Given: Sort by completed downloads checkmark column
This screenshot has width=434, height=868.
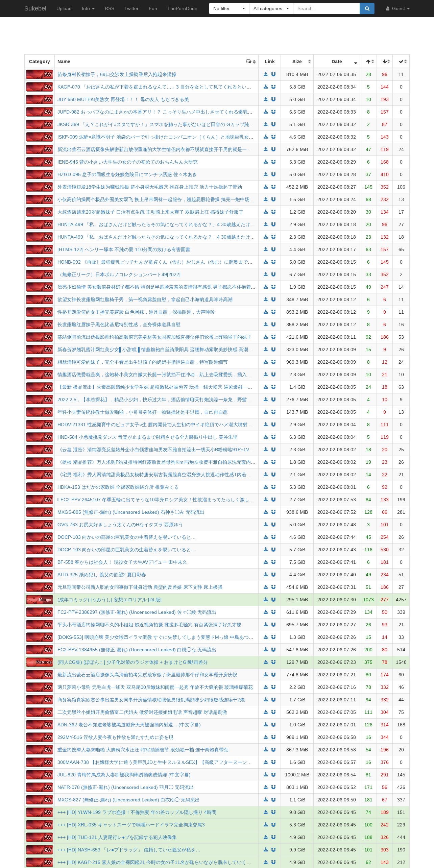Looking at the screenshot, I should [401, 62].
